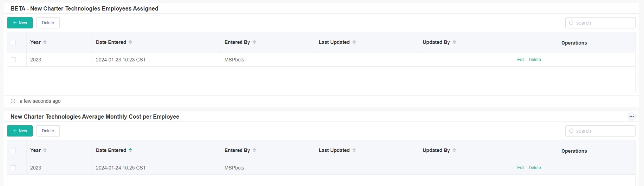This screenshot has height=186, width=644.
Task: Sort top table by Entered By icon
Action: [x=254, y=42]
